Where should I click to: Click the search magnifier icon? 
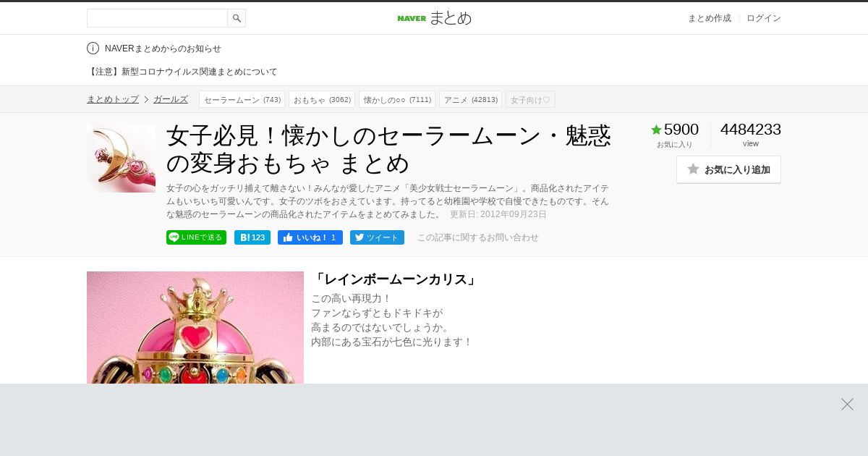(237, 18)
